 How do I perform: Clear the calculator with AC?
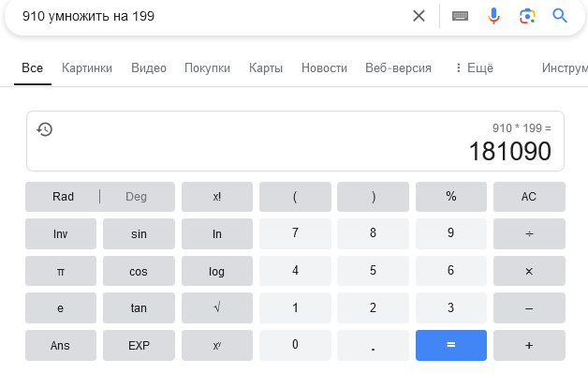click(529, 197)
